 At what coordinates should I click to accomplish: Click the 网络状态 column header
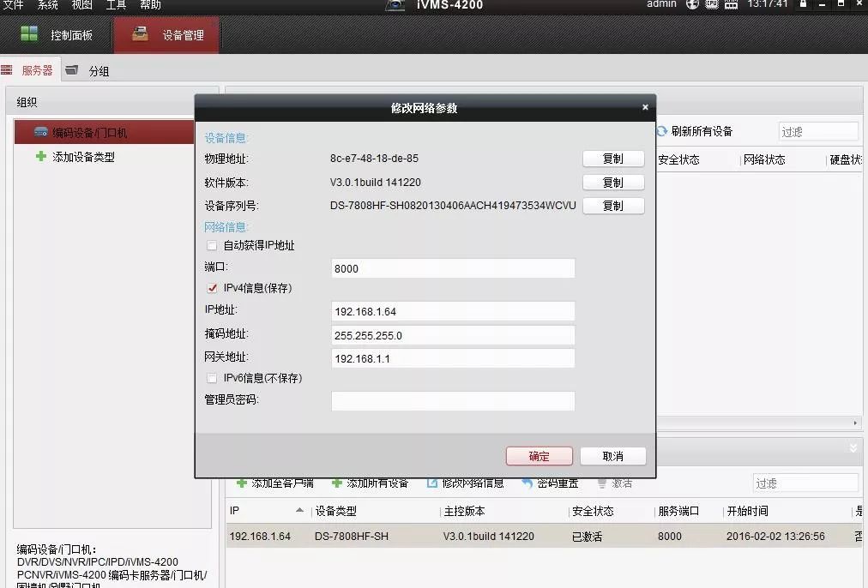pos(764,160)
